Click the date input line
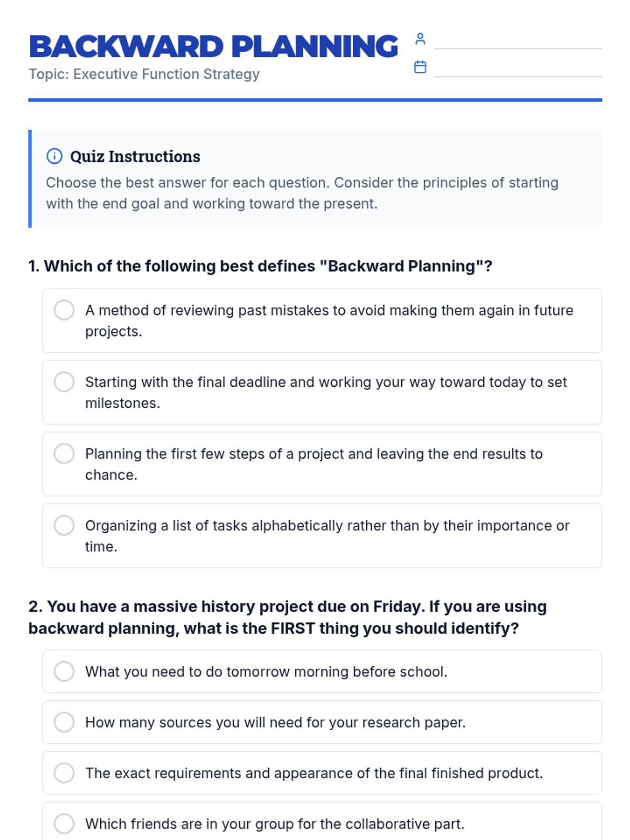The image size is (630, 840). 518,70
